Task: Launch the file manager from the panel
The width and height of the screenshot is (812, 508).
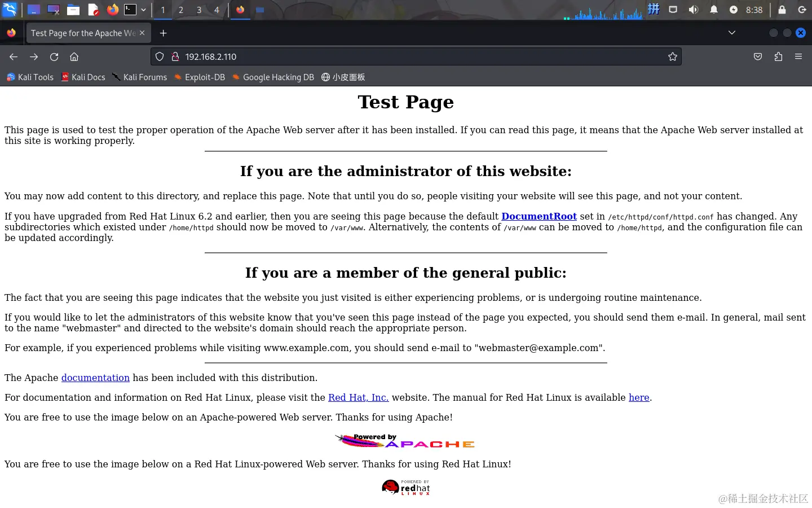Action: click(x=73, y=10)
